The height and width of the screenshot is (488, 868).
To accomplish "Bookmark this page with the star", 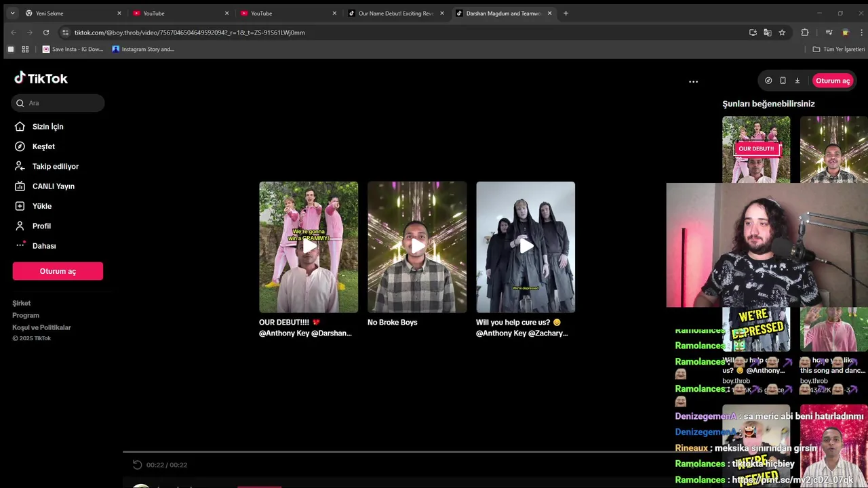I will 782,33.
